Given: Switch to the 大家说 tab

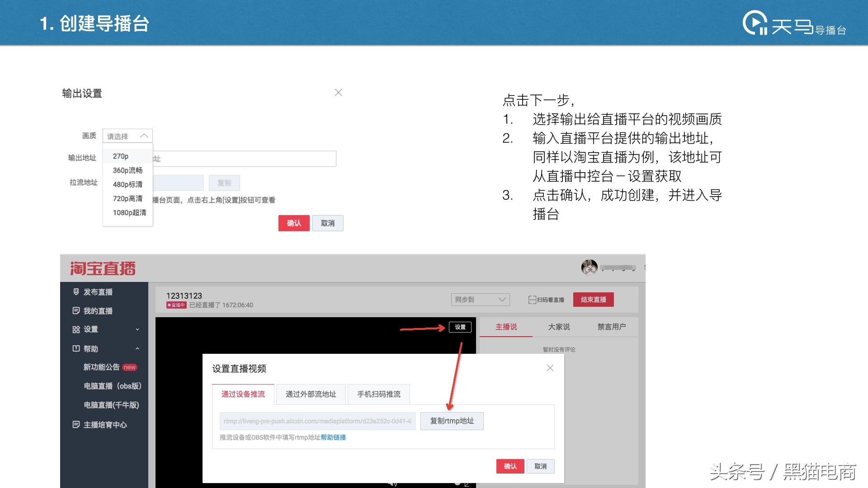Looking at the screenshot, I should [559, 327].
